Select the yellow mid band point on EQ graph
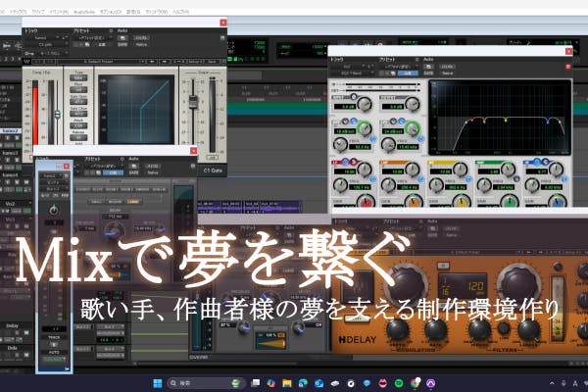 point(505,121)
